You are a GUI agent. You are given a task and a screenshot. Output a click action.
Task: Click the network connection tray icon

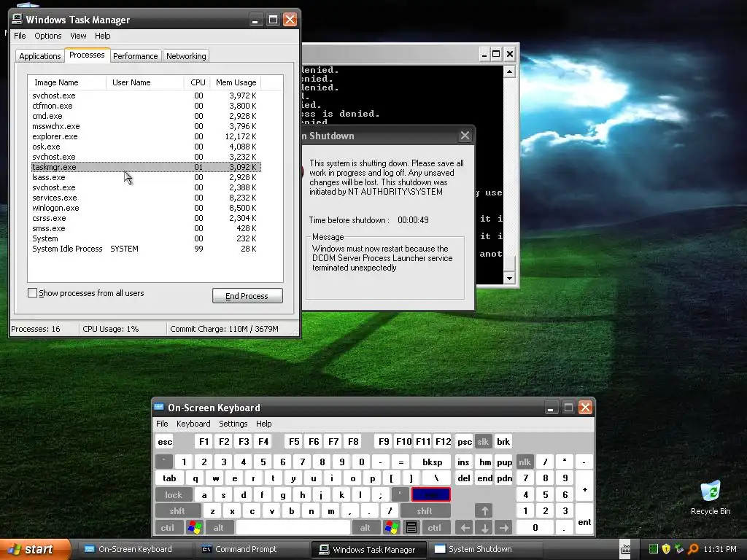(x=679, y=549)
